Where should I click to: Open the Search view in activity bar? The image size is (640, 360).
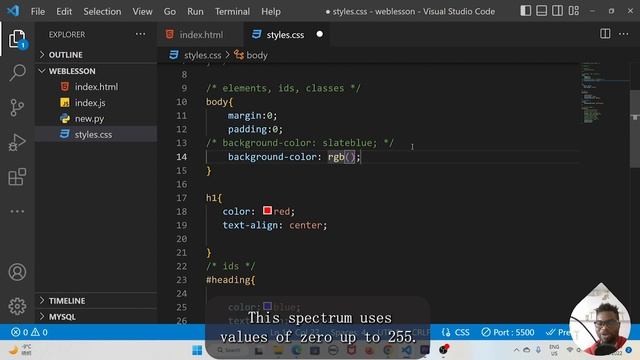tap(17, 73)
